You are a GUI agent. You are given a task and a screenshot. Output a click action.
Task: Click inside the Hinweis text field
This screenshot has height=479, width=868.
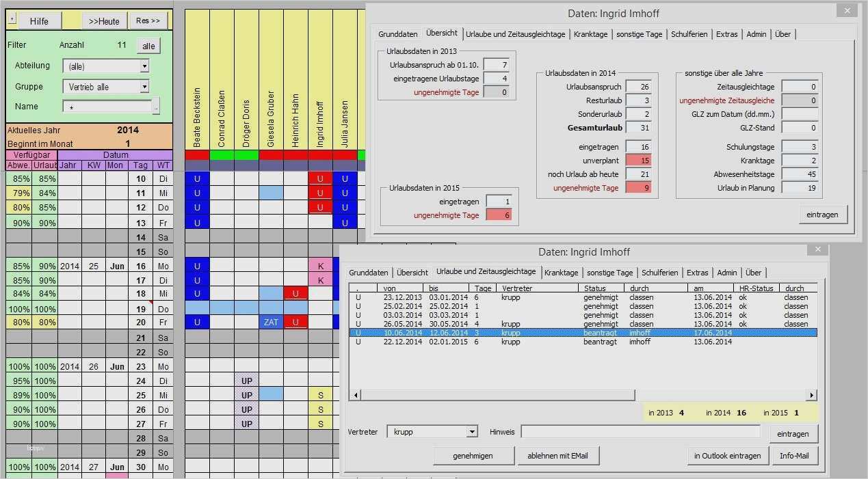(x=640, y=431)
